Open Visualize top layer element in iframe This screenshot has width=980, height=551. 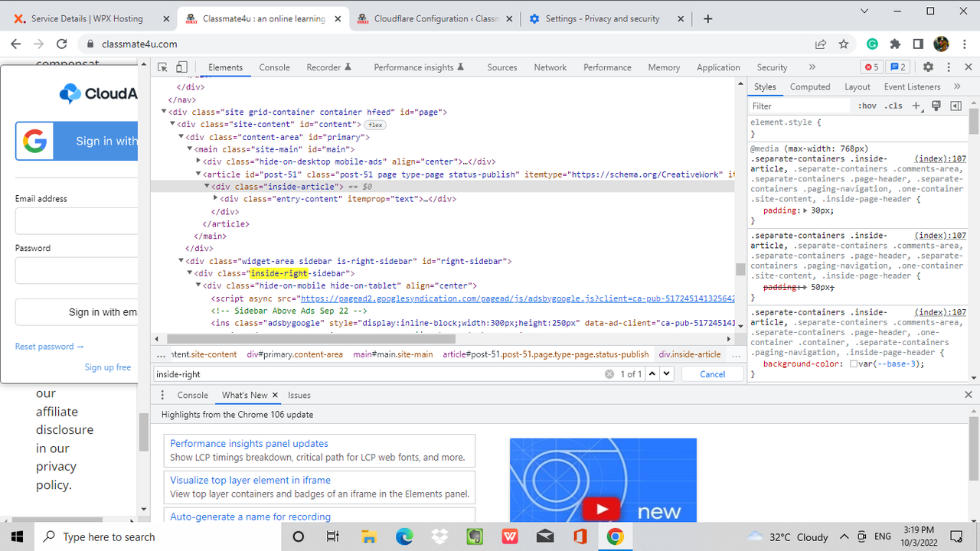250,481
